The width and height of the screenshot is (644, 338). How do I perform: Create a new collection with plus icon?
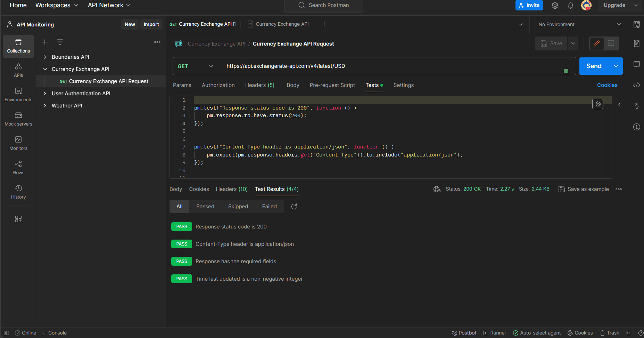tap(45, 42)
